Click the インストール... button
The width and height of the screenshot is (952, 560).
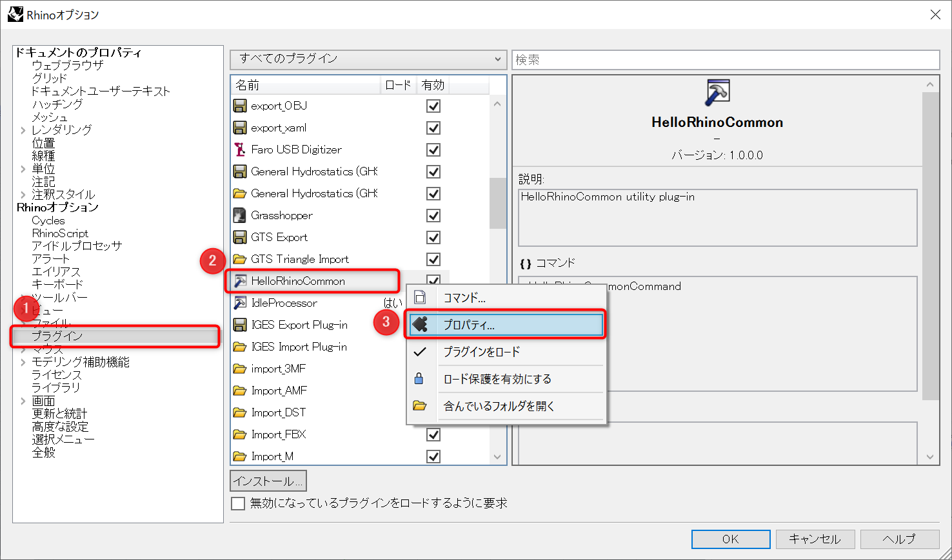click(268, 481)
